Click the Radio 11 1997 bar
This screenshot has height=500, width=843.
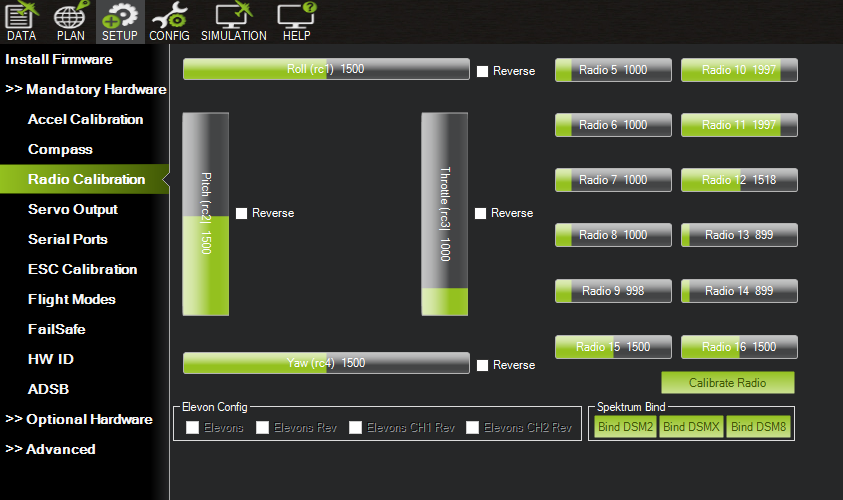pyautogui.click(x=739, y=125)
